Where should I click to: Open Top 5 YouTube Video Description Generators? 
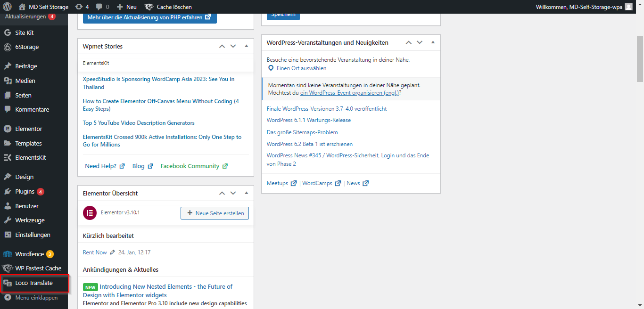pos(139,123)
